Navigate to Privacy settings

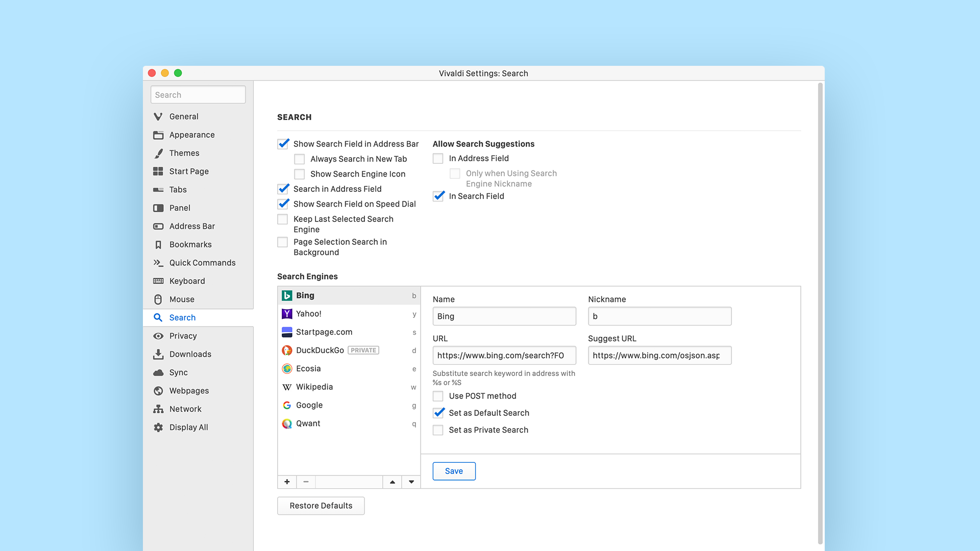coord(183,335)
